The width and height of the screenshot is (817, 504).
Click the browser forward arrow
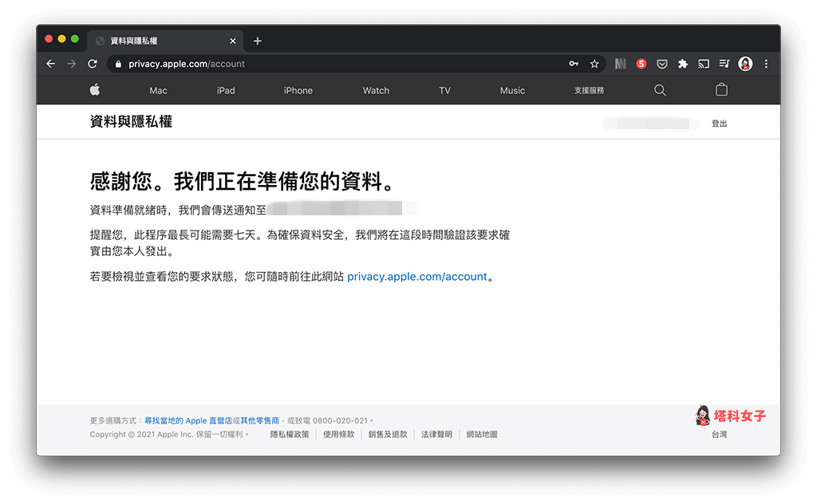[71, 64]
